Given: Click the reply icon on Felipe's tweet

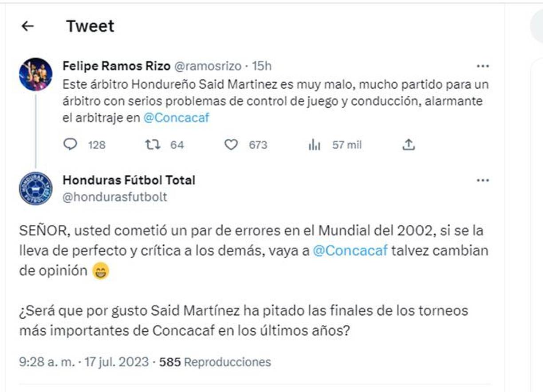Looking at the screenshot, I should pyautogui.click(x=71, y=144).
